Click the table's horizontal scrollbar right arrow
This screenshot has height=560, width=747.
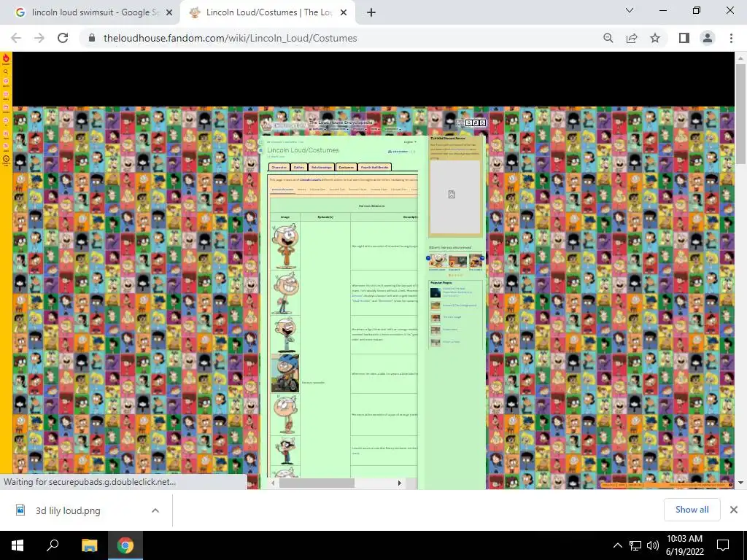399,483
